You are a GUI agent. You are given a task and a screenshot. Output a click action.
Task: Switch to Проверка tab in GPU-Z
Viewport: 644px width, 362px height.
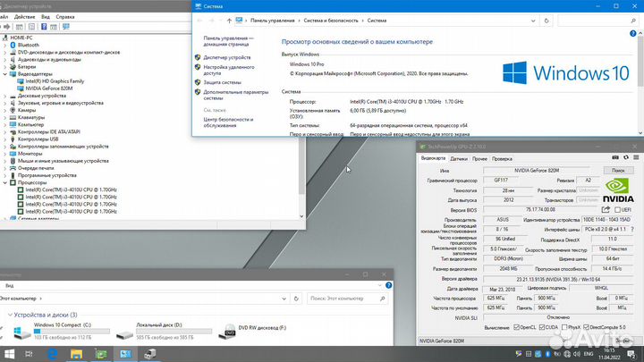click(502, 159)
